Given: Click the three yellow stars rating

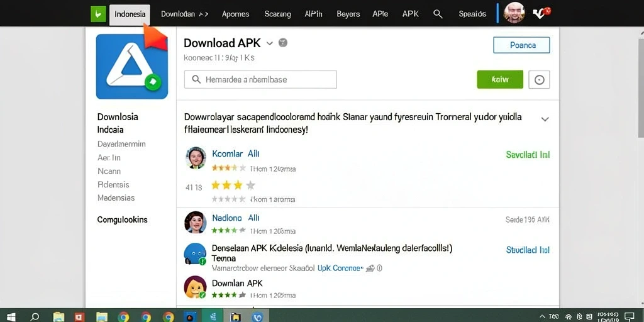Looking at the screenshot, I should pos(233,186).
